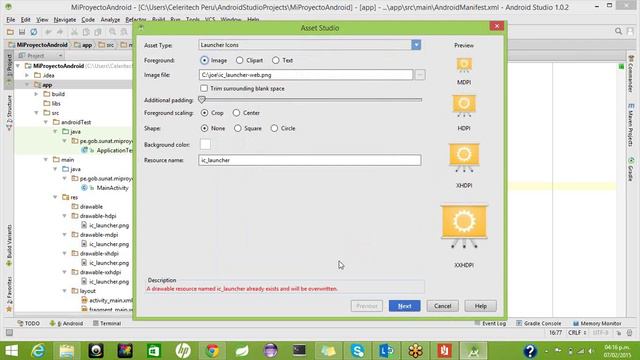Screen dimensions: 640x360
Task: Open the Analyze menu
Action: [110, 20]
